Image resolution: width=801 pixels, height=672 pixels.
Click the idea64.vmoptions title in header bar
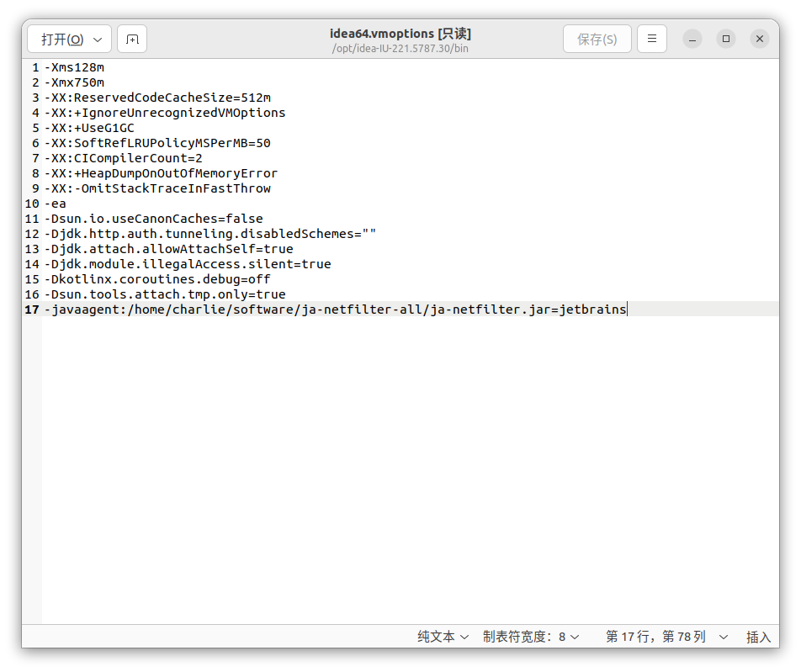(400, 34)
